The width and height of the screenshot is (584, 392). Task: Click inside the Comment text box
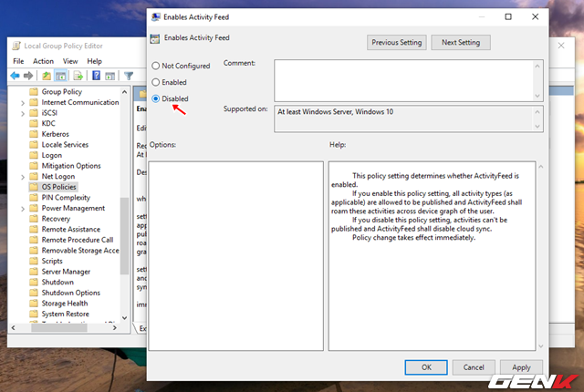pos(401,79)
